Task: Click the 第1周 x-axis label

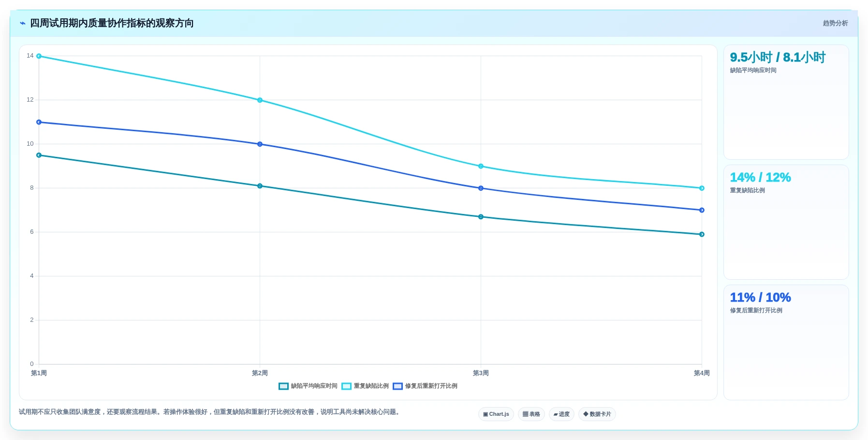Action: (39, 373)
